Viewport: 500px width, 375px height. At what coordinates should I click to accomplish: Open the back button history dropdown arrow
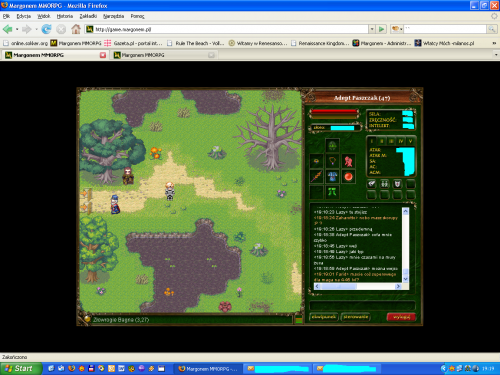pos(17,29)
